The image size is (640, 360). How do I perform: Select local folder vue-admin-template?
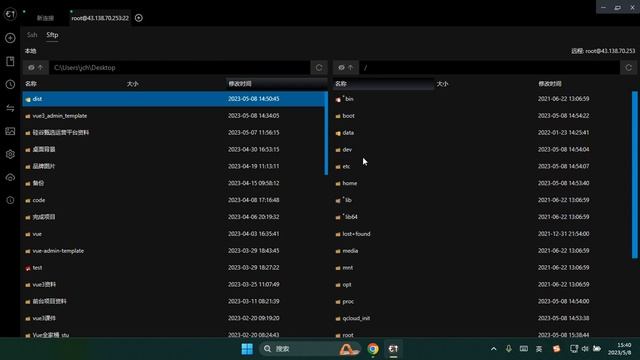click(173, 251)
